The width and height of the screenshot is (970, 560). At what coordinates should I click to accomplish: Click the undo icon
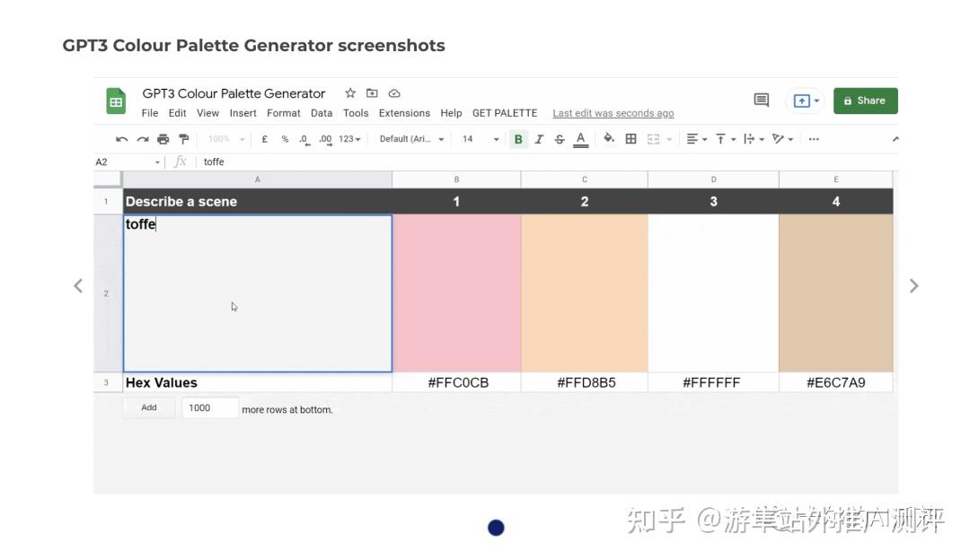[122, 138]
